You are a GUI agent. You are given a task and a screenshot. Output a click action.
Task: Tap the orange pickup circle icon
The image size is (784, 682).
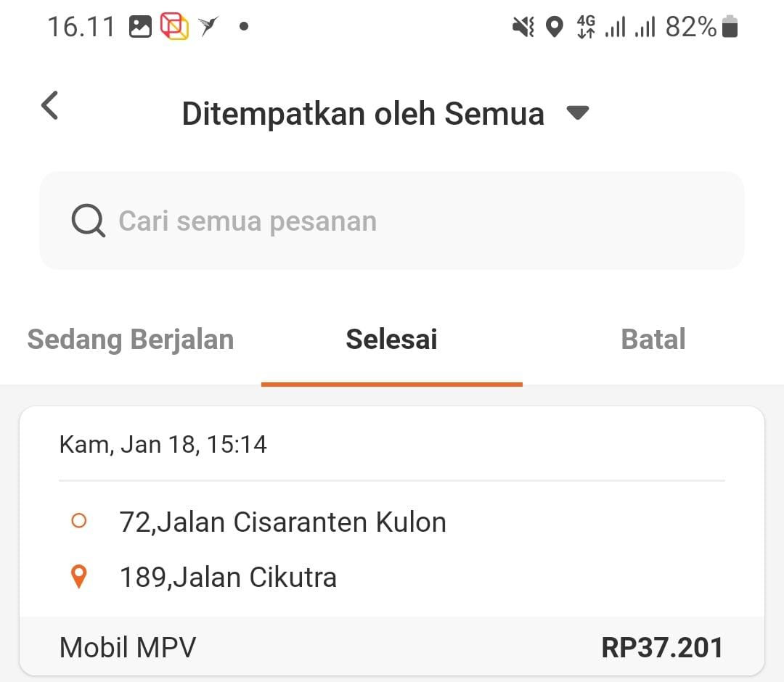pos(78,521)
